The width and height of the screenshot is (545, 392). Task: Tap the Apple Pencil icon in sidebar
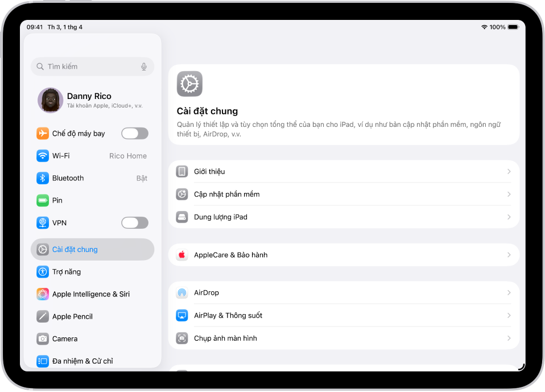pos(43,316)
